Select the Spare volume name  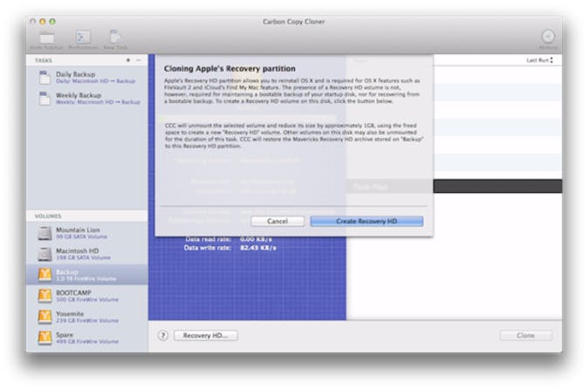(65, 335)
